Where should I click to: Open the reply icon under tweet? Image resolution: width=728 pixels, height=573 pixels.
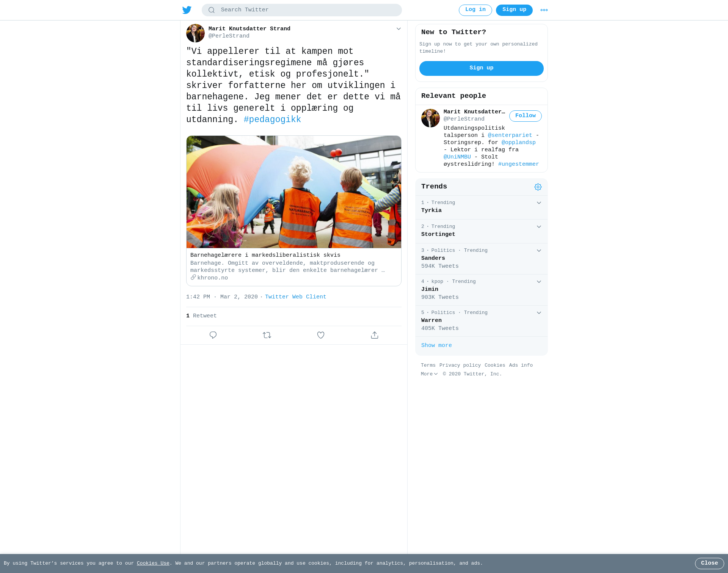click(x=213, y=335)
